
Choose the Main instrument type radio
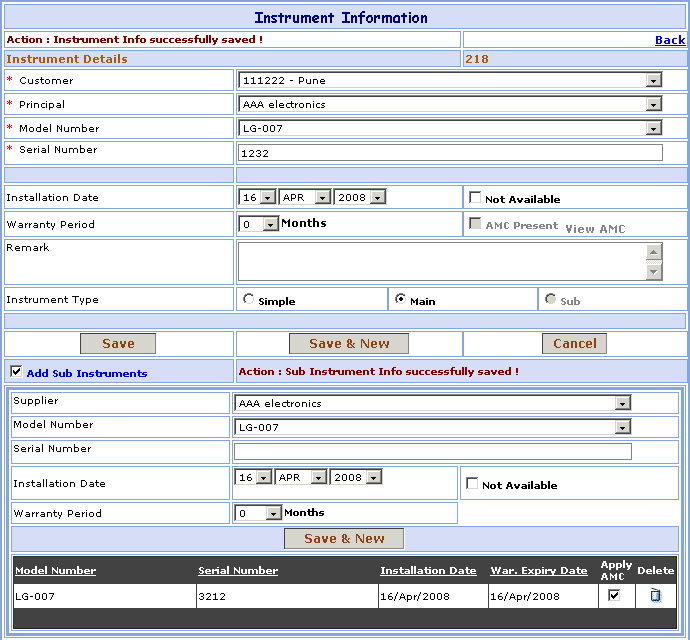(x=401, y=299)
